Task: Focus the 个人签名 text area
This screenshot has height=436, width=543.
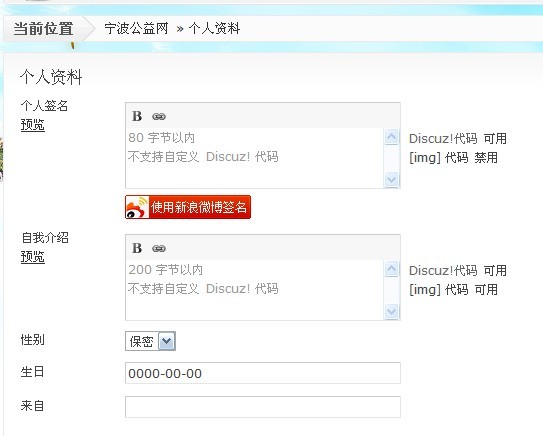Action: click(255, 158)
